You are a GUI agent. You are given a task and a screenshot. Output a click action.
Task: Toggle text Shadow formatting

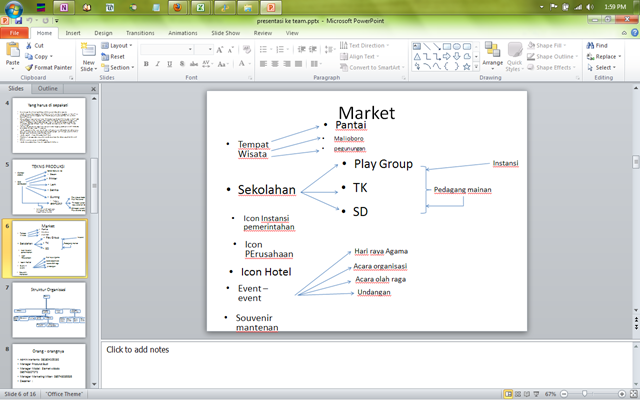(182, 64)
